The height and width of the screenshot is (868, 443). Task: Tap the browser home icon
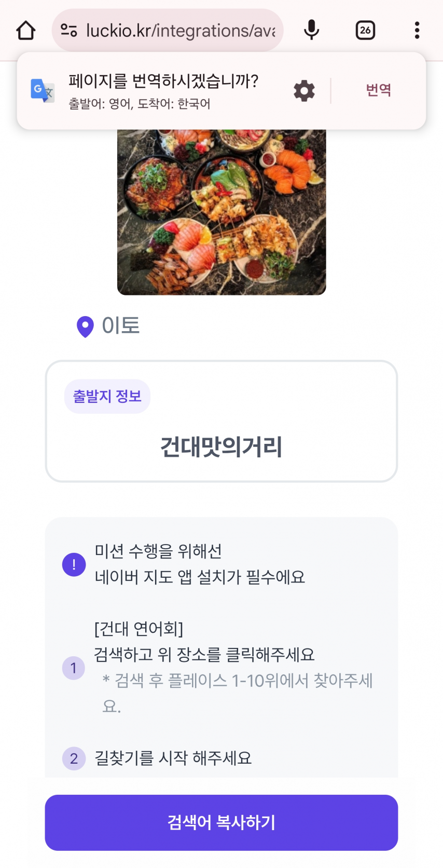click(25, 30)
